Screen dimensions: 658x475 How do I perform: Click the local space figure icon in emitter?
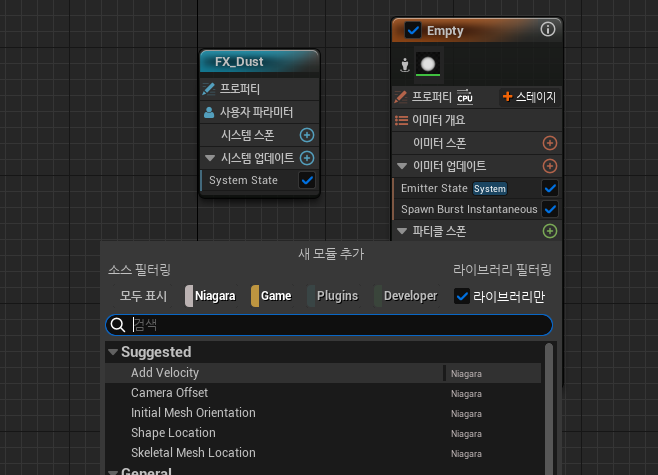(x=405, y=65)
